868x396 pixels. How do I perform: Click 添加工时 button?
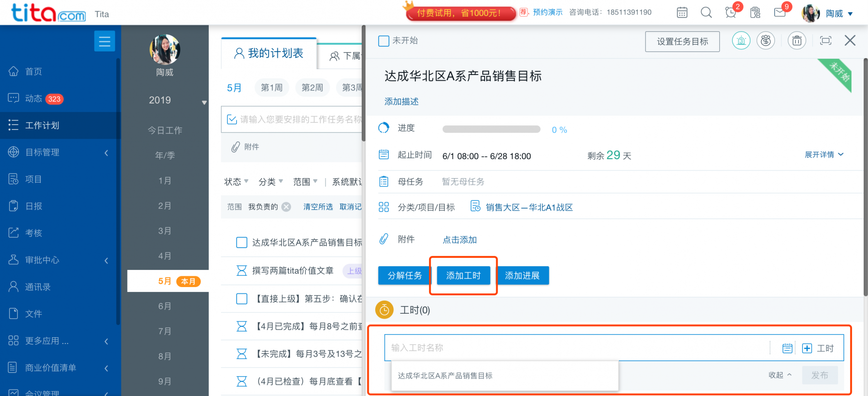[463, 275]
